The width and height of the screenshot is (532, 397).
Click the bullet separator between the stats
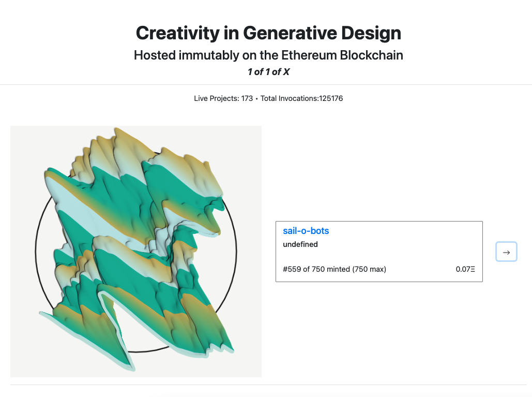coord(256,99)
